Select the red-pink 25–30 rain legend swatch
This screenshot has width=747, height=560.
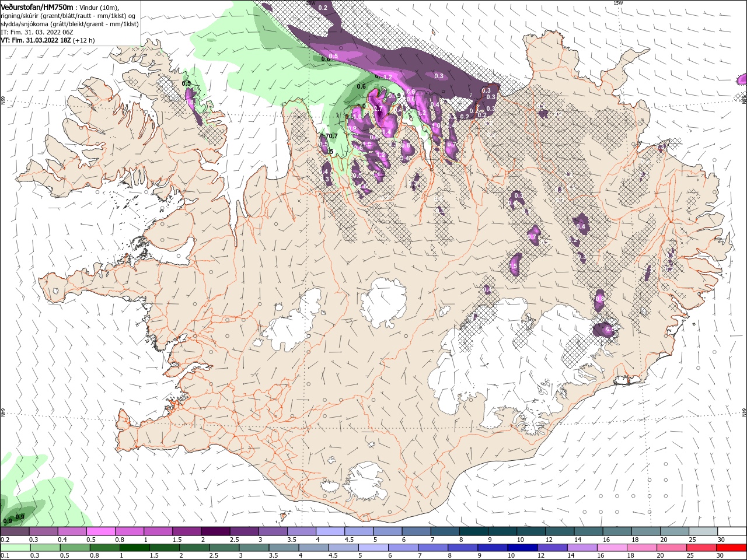(x=701, y=548)
